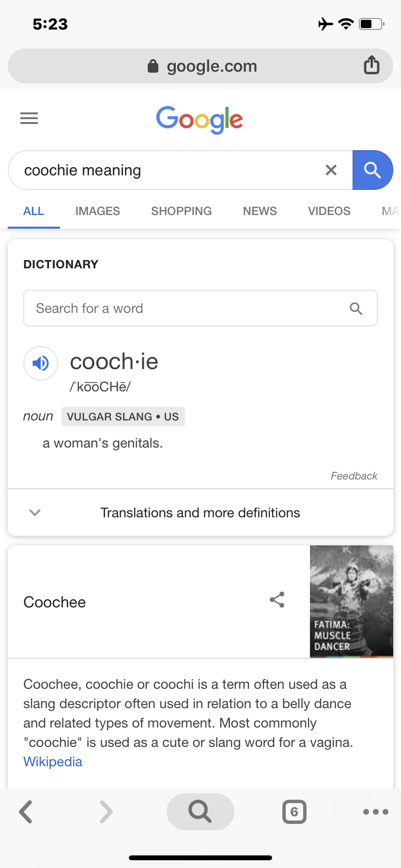The width and height of the screenshot is (401, 868).
Task: Switch to the SHOPPING tab
Action: pyautogui.click(x=181, y=211)
